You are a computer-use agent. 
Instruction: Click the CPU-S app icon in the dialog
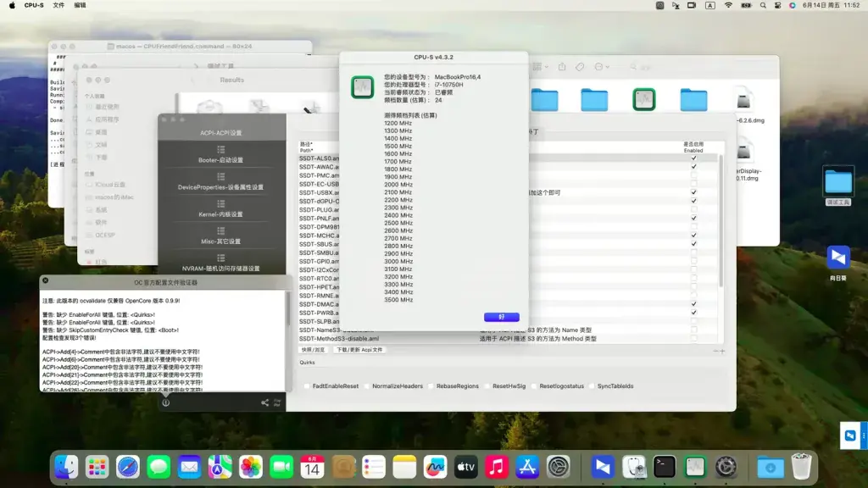click(x=363, y=87)
